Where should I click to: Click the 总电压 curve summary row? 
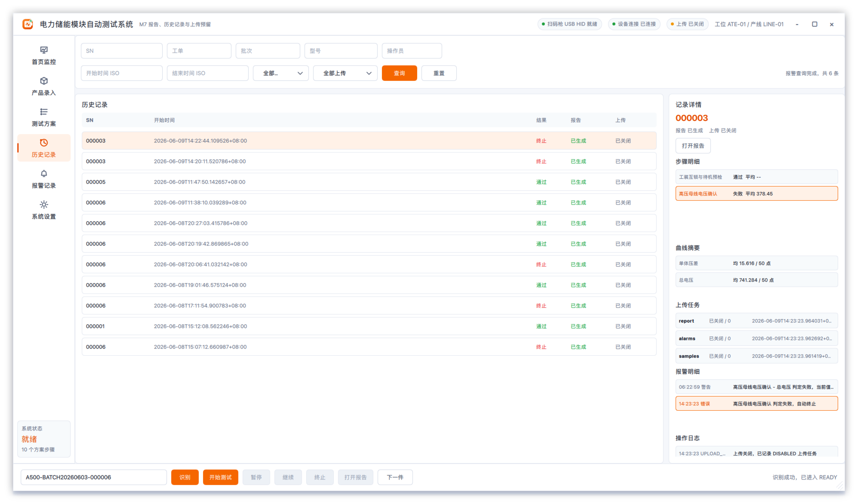pos(757,280)
